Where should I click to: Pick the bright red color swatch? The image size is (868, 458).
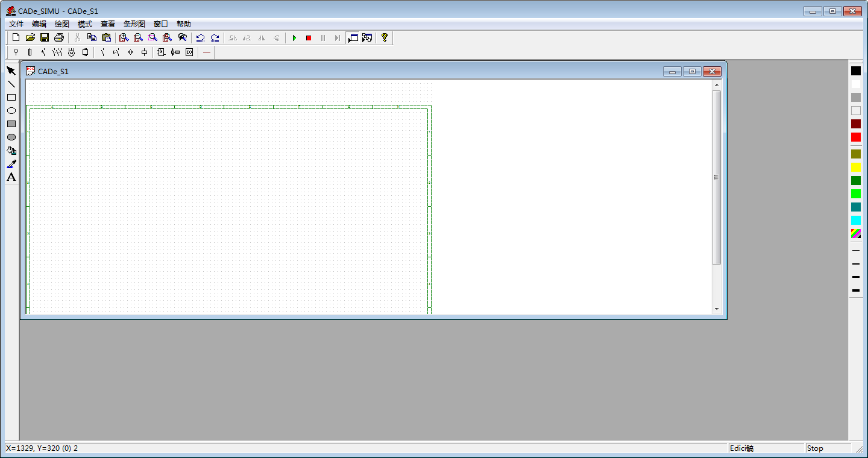pyautogui.click(x=856, y=137)
